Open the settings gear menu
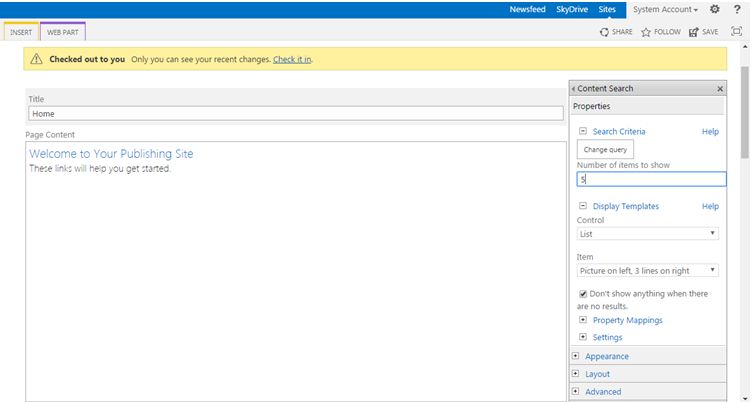The image size is (752, 402). (715, 9)
